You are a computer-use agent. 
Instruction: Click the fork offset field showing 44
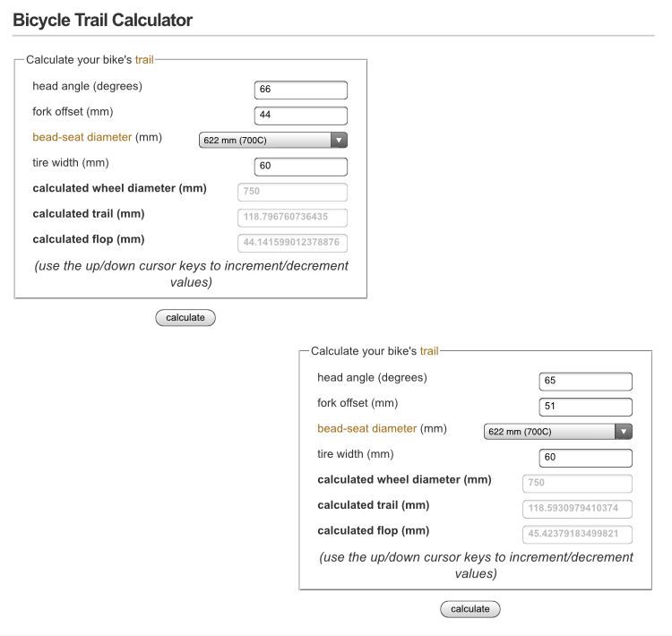click(x=301, y=116)
